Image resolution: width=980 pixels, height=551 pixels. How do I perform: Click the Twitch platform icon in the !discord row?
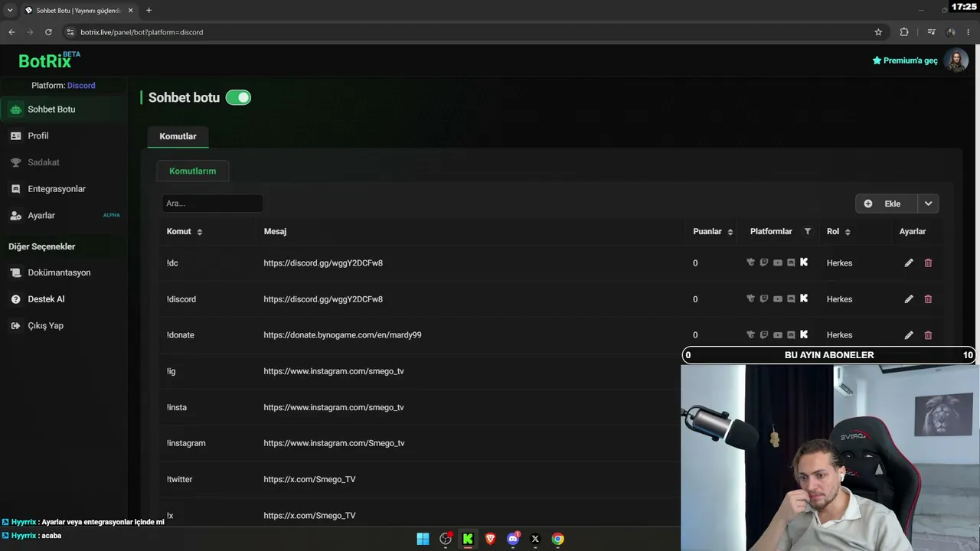764,298
